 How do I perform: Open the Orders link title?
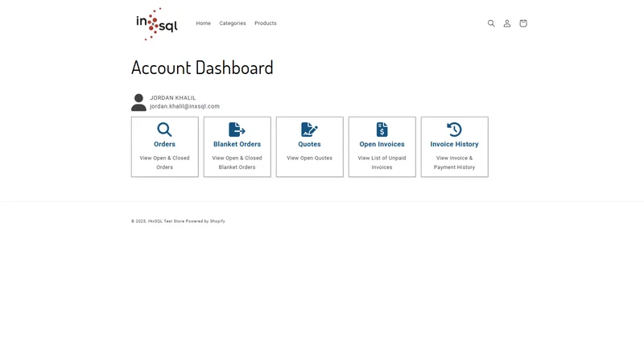164,144
